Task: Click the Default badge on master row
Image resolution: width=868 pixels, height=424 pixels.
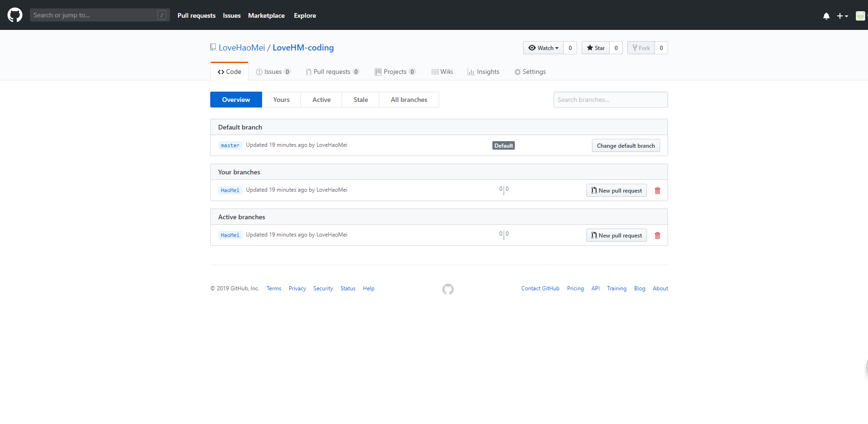Action: [x=504, y=145]
